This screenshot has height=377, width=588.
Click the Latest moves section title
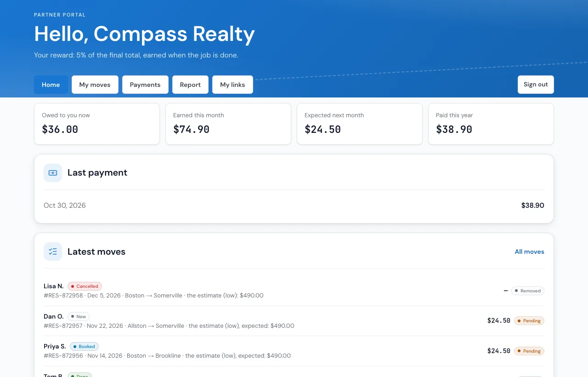pyautogui.click(x=96, y=252)
